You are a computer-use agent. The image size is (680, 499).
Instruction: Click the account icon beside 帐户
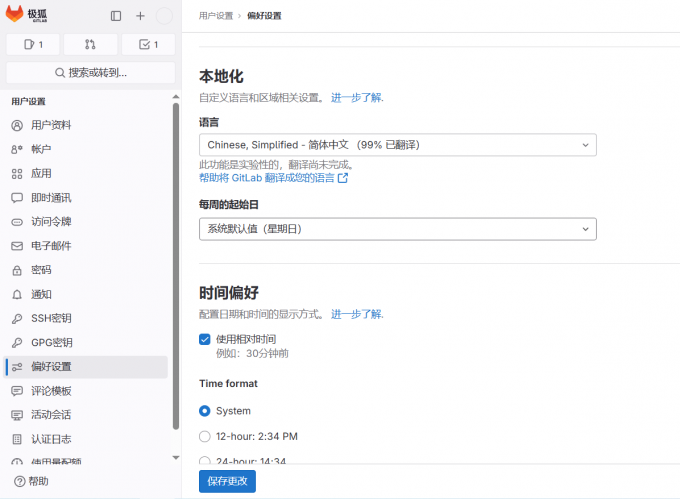click(17, 150)
